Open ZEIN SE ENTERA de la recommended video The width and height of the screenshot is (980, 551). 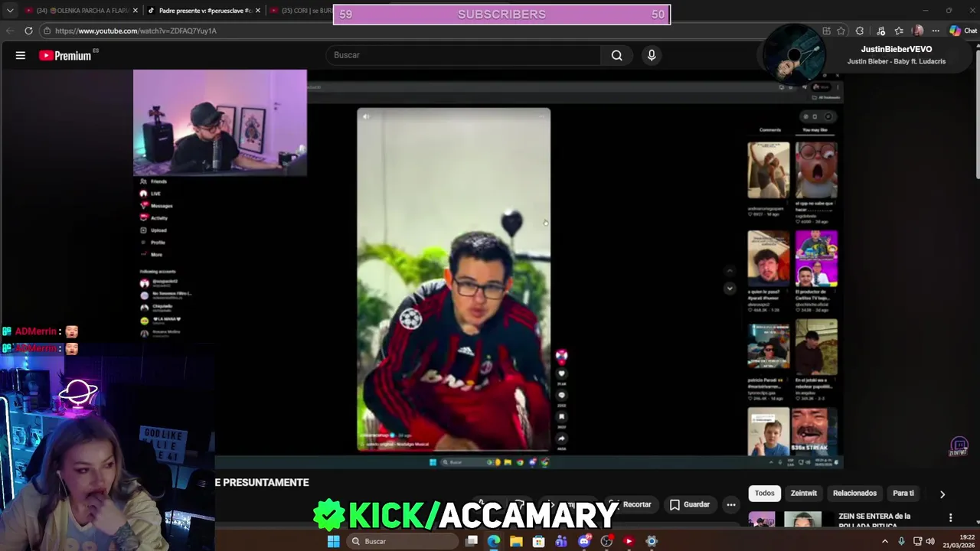[874, 520]
